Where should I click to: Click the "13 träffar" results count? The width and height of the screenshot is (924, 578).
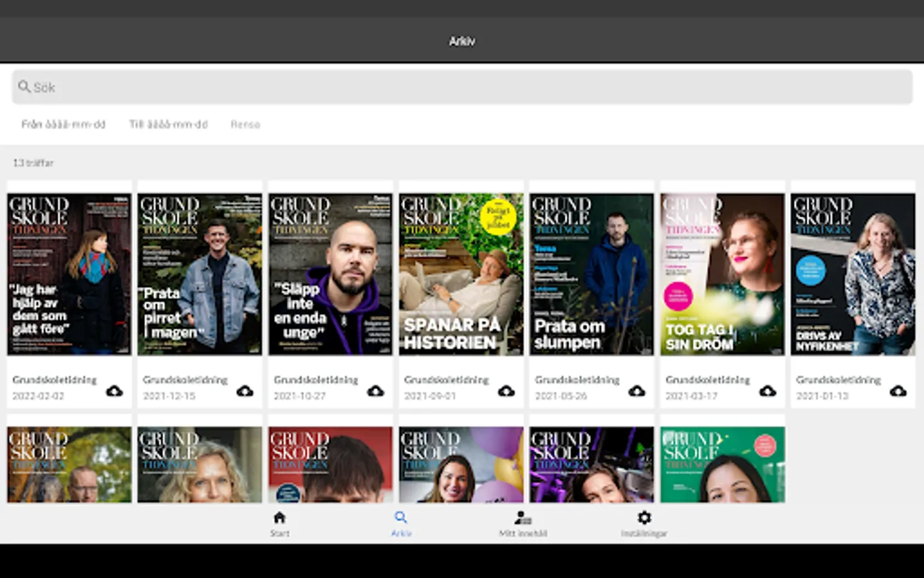click(33, 163)
